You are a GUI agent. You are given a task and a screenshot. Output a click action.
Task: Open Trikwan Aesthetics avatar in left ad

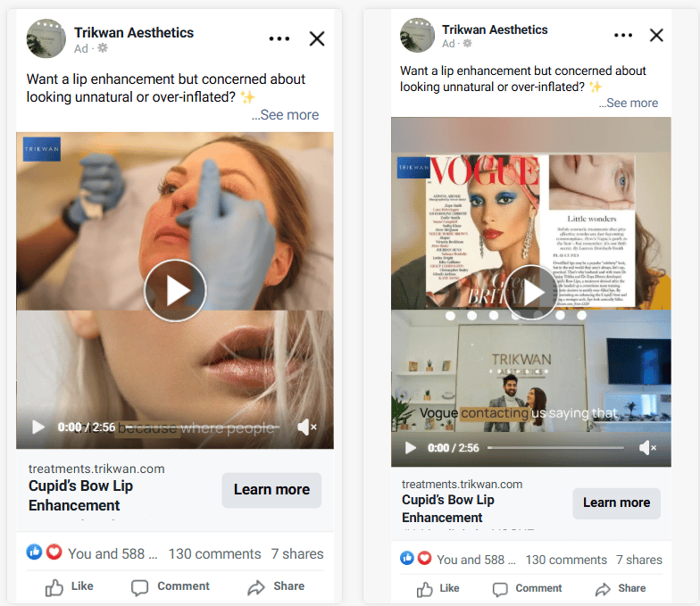tap(46, 38)
